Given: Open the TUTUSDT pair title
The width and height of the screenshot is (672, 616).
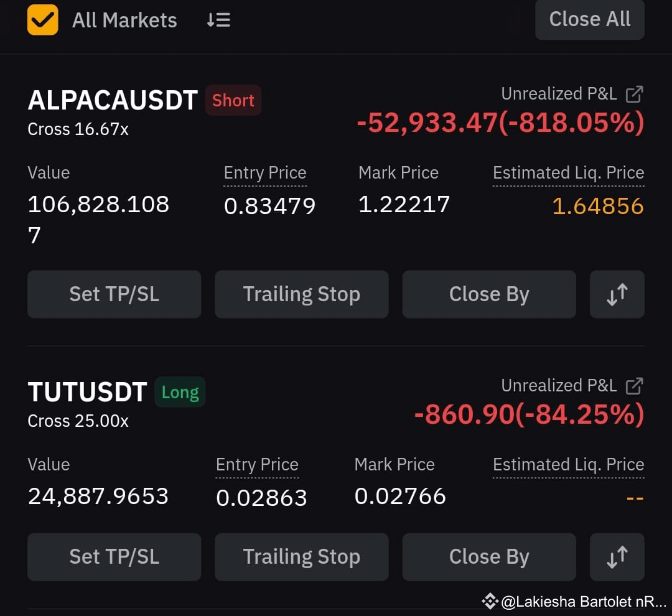Looking at the screenshot, I should [88, 392].
